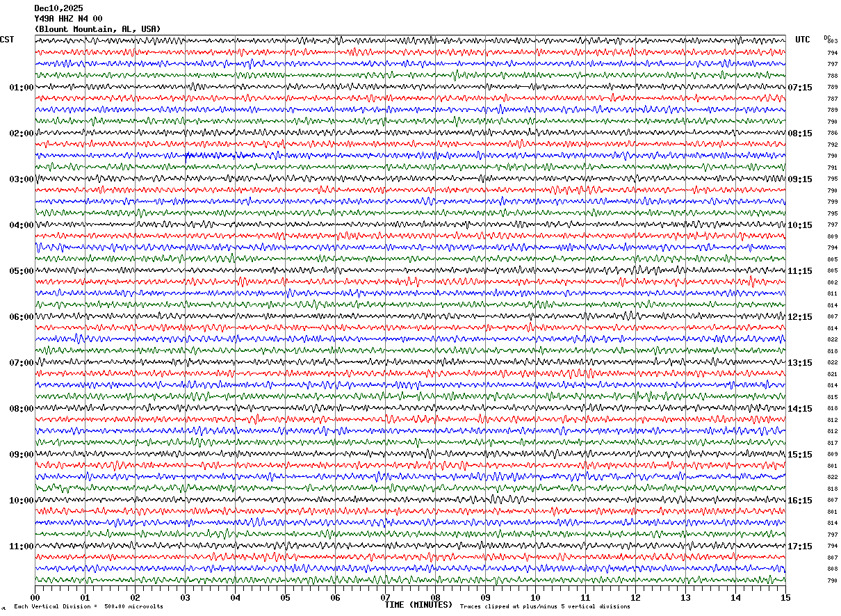The width and height of the screenshot is (841, 616).
Task: Click DC offset value 821
Action: click(832, 374)
